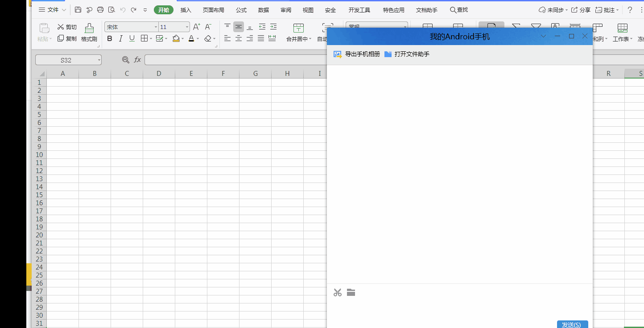Increase font size with A+ icon
Screen dimensions: 644x328
pyautogui.click(x=196, y=27)
